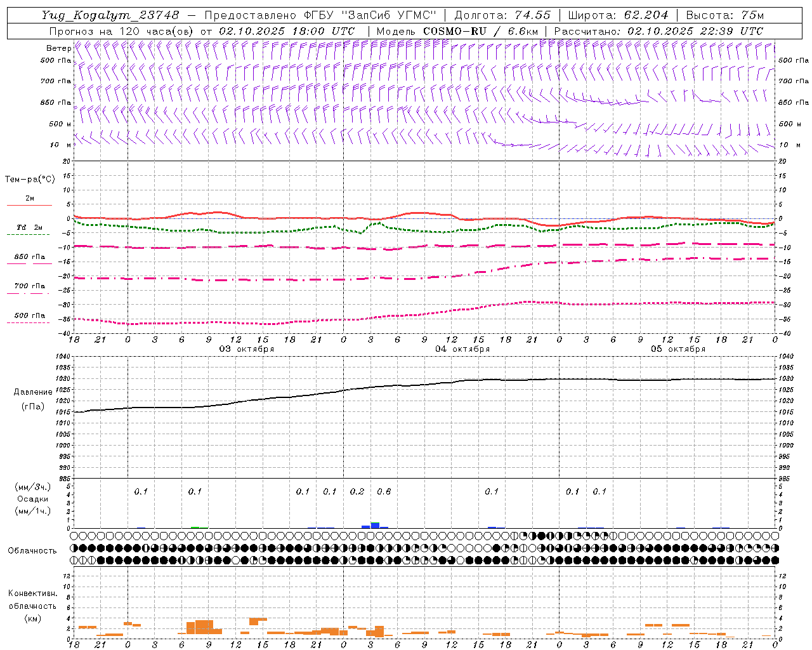Select the provider text ФГБУ "ЗапСиб УГМС"
The width and height of the screenshot is (812, 650).
point(370,15)
